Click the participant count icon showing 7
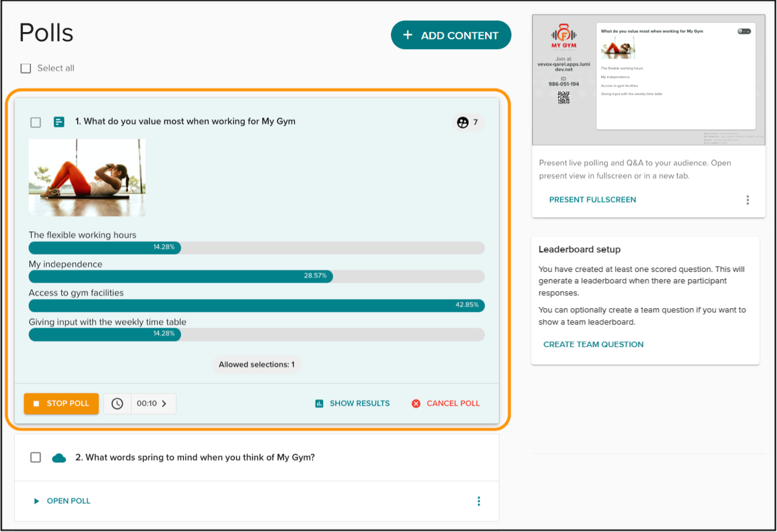The height and width of the screenshot is (532, 777). pyautogui.click(x=463, y=123)
